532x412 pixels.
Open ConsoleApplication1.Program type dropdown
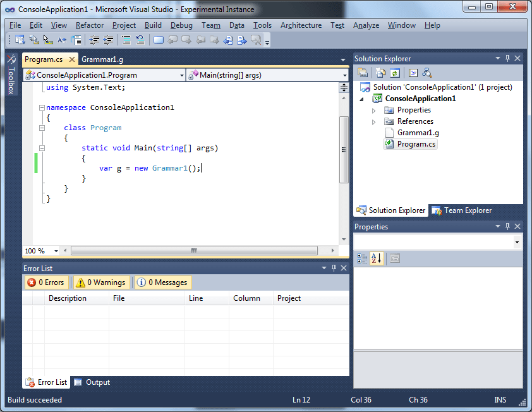182,75
